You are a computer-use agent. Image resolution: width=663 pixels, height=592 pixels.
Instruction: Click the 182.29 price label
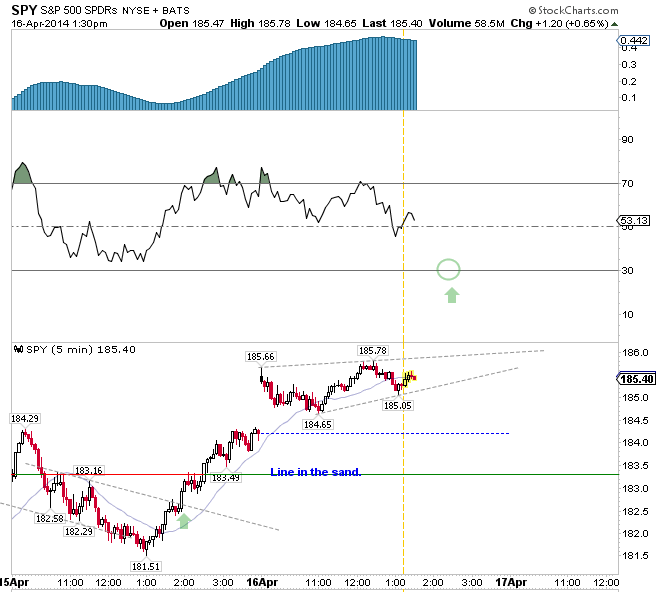tap(79, 531)
